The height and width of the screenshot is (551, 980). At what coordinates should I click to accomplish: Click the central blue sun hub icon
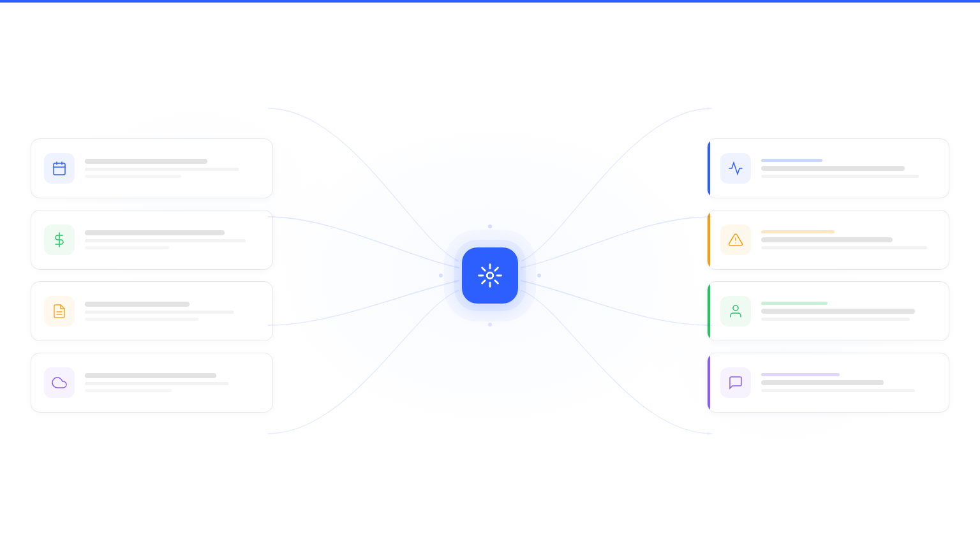(490, 275)
